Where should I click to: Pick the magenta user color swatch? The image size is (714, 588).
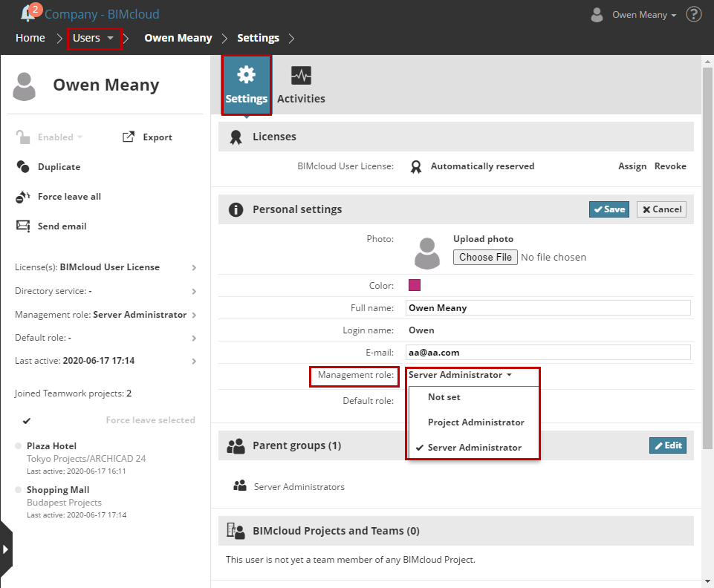pyautogui.click(x=415, y=285)
